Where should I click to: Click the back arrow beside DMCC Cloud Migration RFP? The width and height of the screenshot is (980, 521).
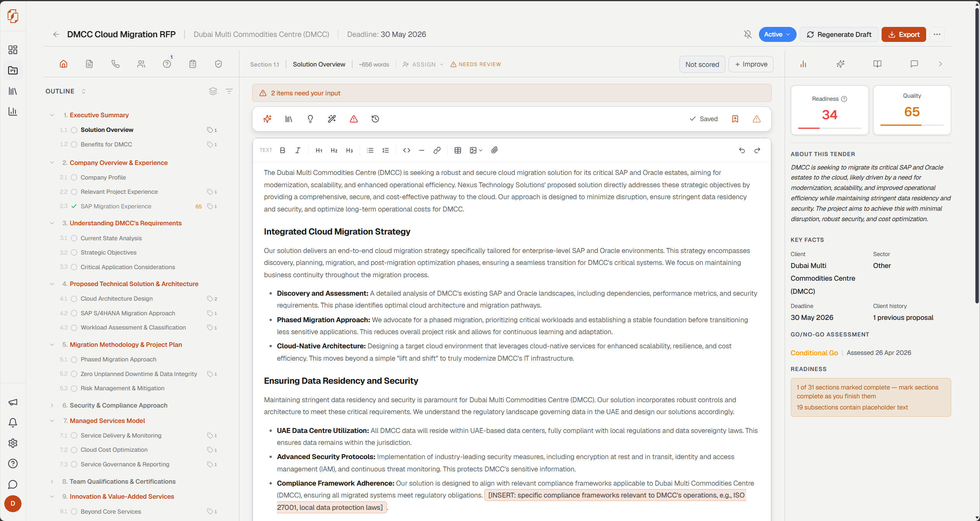(x=56, y=35)
